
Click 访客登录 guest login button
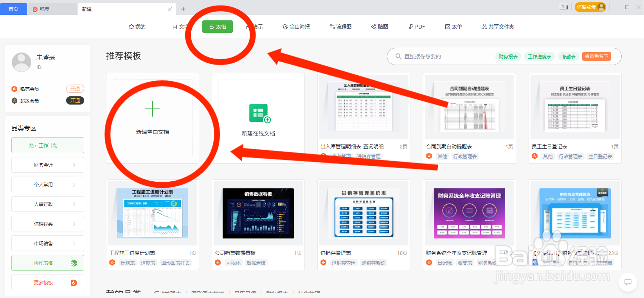tap(590, 7)
